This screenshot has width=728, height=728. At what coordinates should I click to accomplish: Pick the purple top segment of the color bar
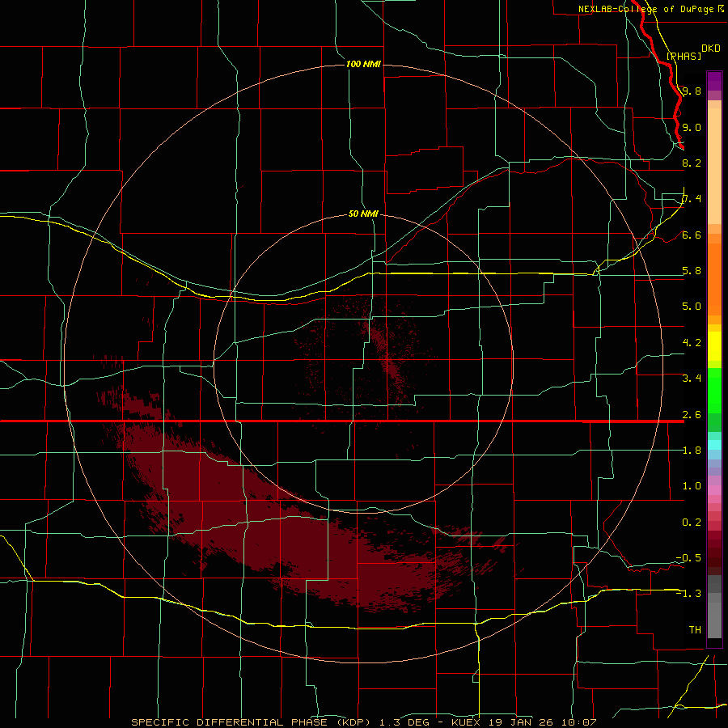coord(714,81)
